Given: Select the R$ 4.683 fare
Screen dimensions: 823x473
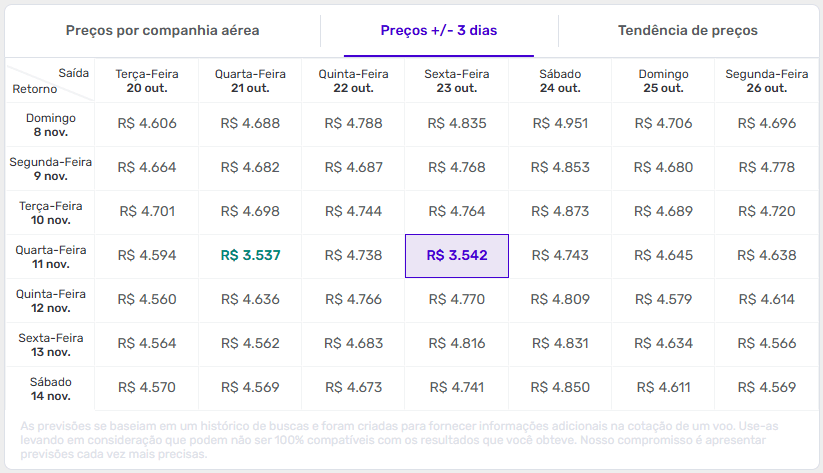Looking at the screenshot, I should point(354,343).
